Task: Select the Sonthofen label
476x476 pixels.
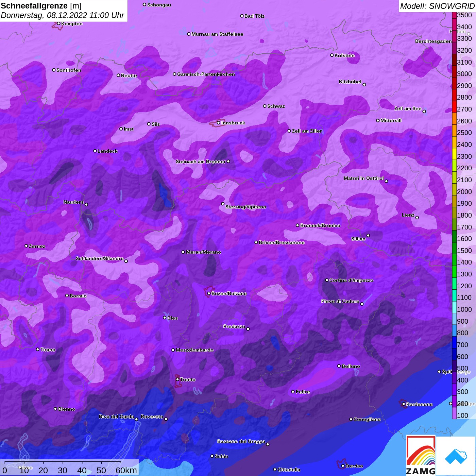Action: 69,70
